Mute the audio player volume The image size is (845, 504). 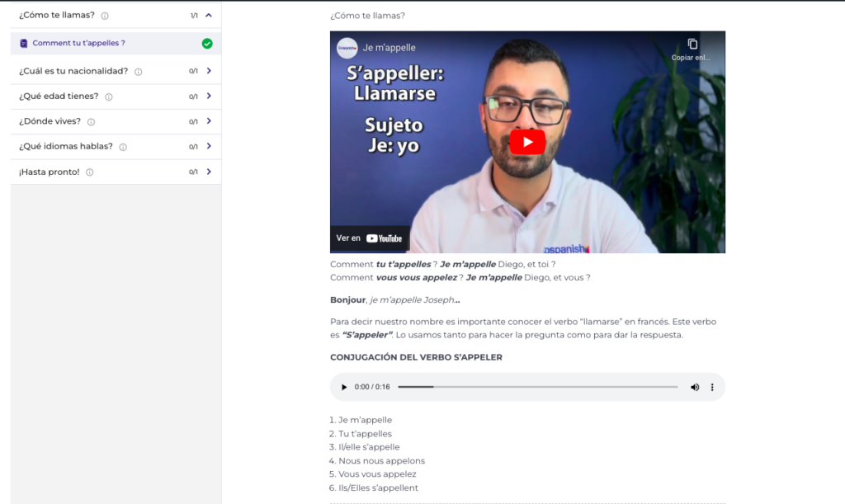695,387
